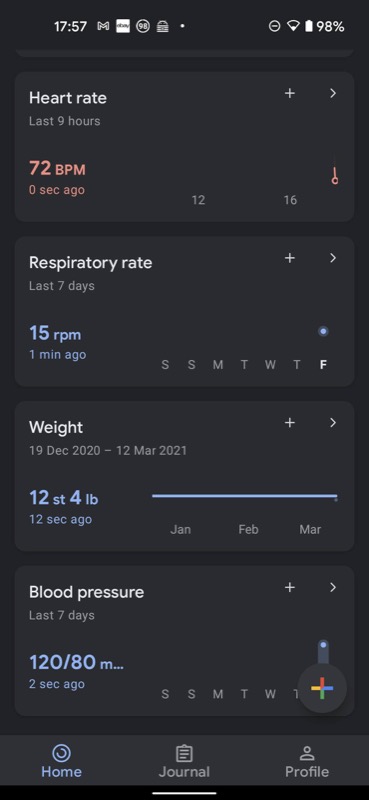Open Weight details chevron
This screenshot has height=800, width=369.
(x=333, y=423)
